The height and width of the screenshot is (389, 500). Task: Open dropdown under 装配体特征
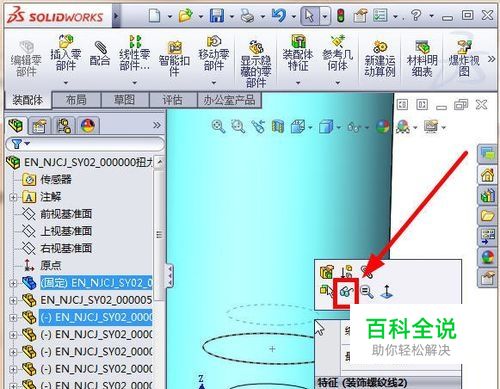298,82
